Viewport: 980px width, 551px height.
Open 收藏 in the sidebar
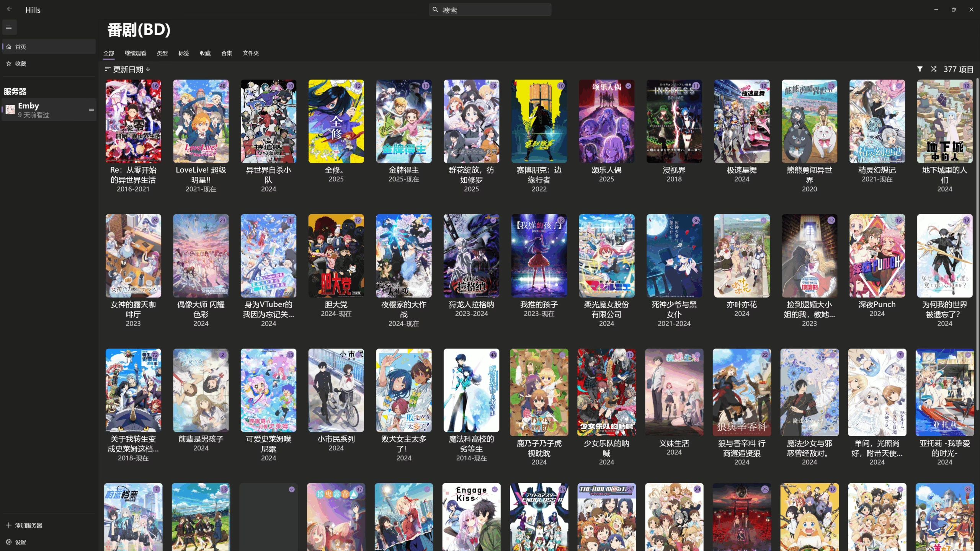49,64
